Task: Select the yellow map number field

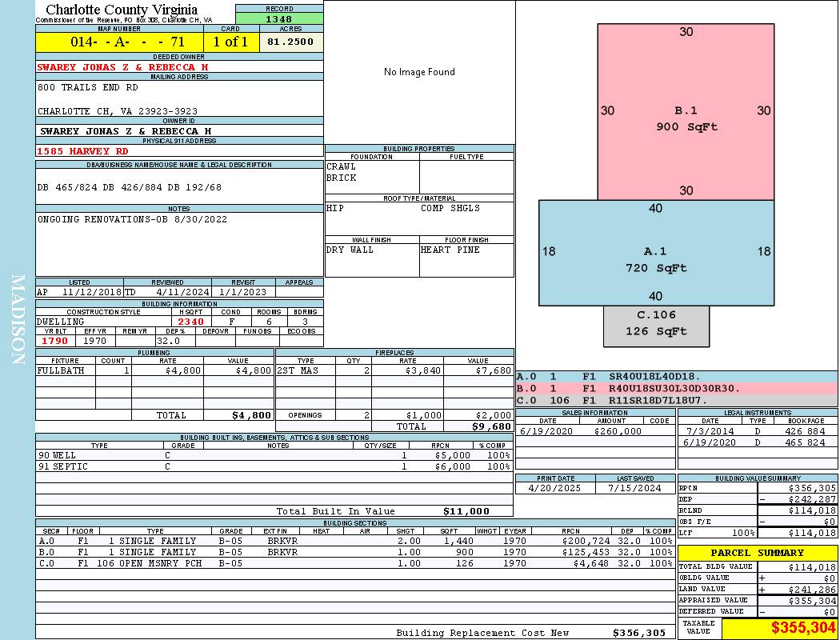Action: click(x=119, y=42)
